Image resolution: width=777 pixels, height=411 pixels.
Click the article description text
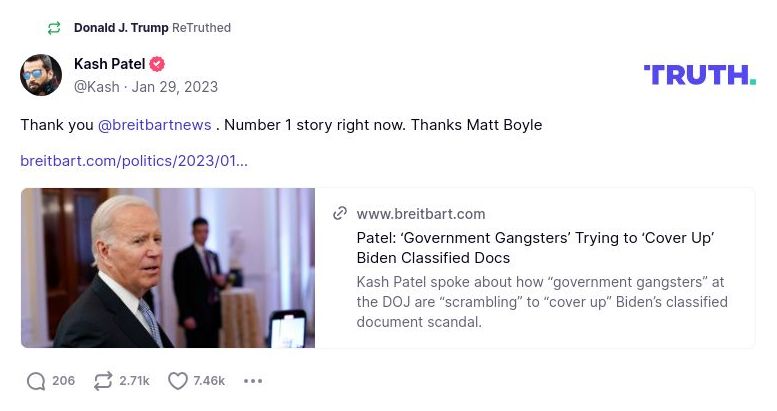coord(541,302)
